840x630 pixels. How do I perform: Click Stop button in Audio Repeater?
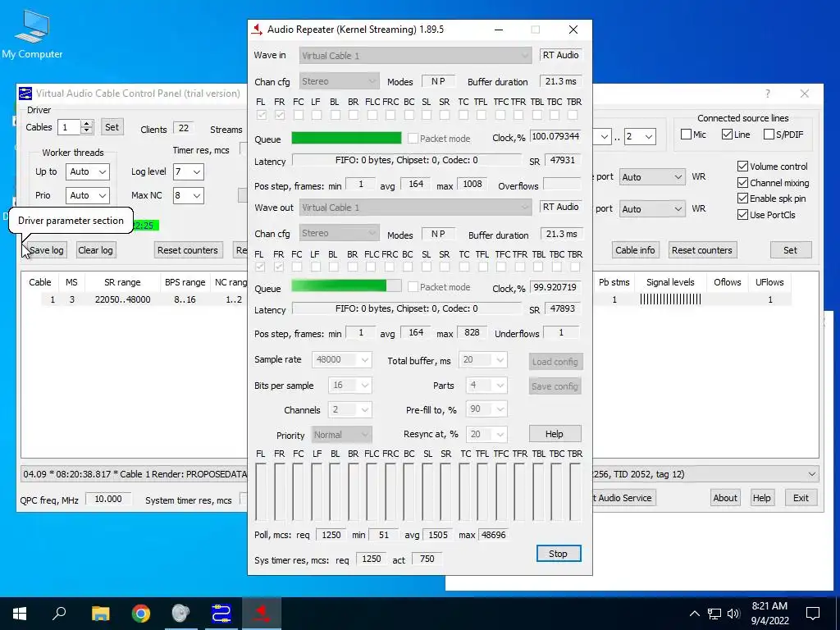(558, 554)
